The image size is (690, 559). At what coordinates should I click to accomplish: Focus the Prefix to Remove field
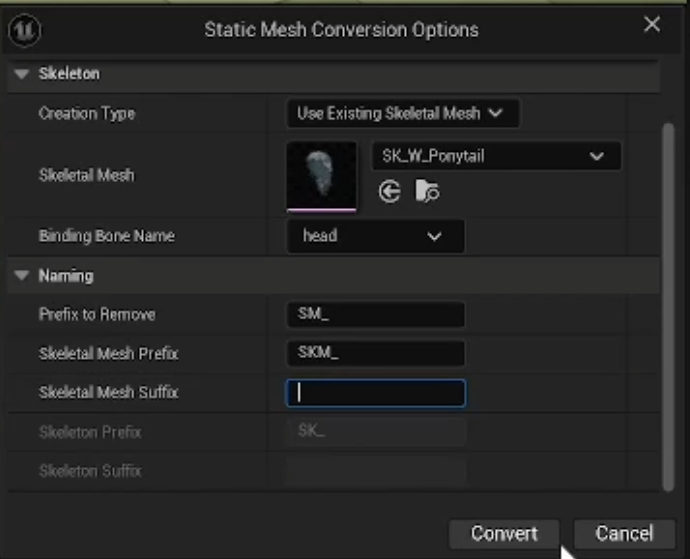click(x=375, y=314)
